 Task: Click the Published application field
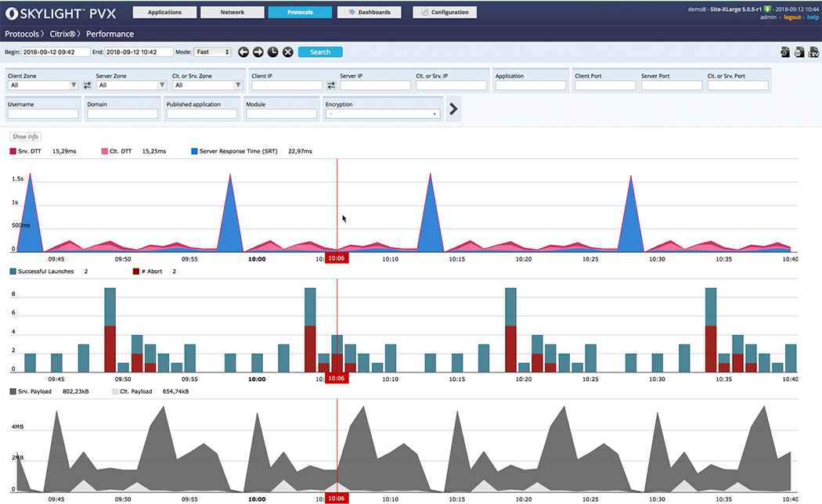pos(202,113)
